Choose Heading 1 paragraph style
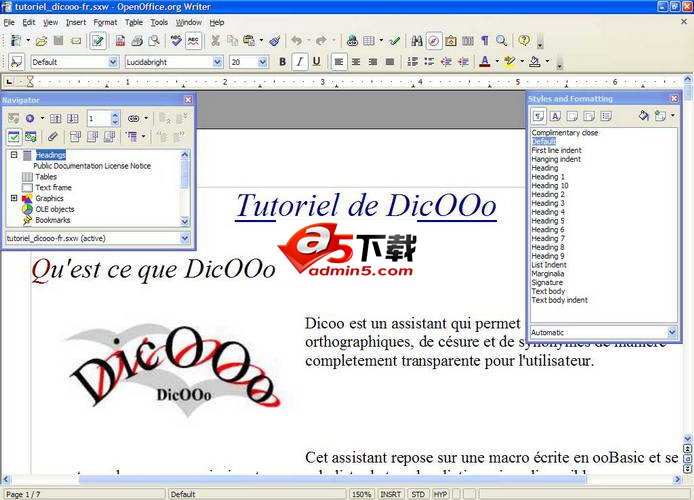 click(x=548, y=177)
